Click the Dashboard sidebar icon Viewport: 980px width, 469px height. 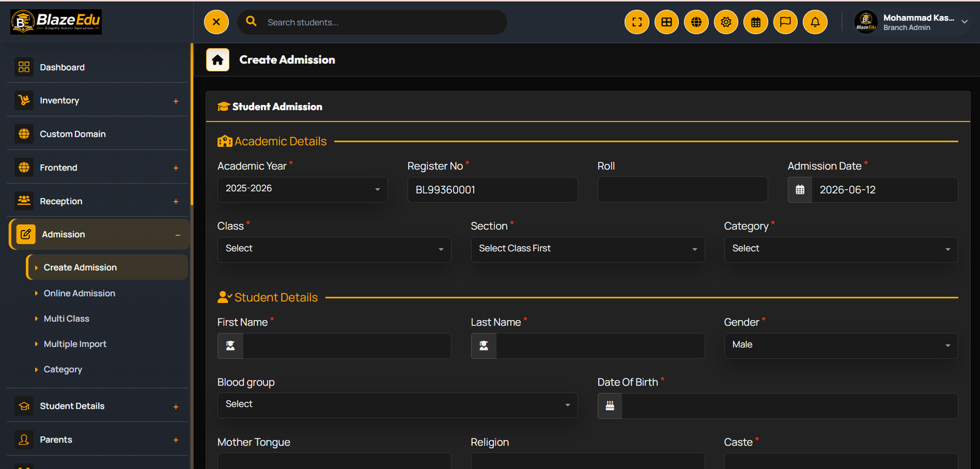tap(24, 67)
